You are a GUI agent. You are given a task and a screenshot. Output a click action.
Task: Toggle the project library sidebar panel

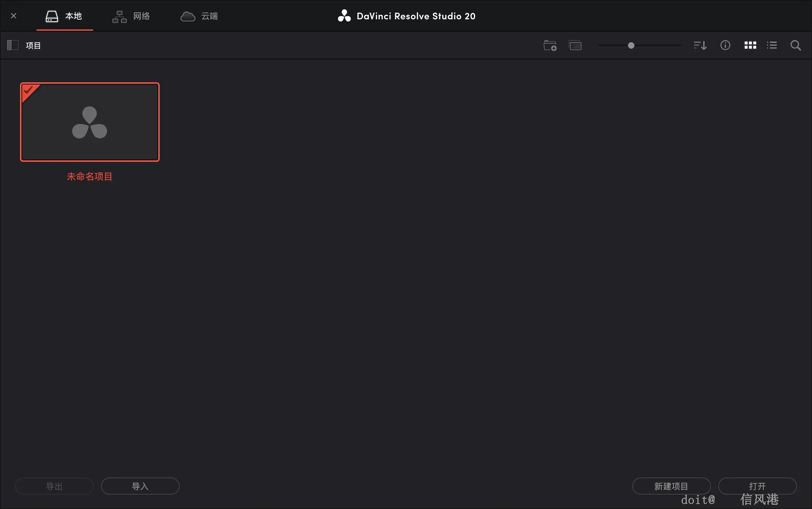coord(13,45)
